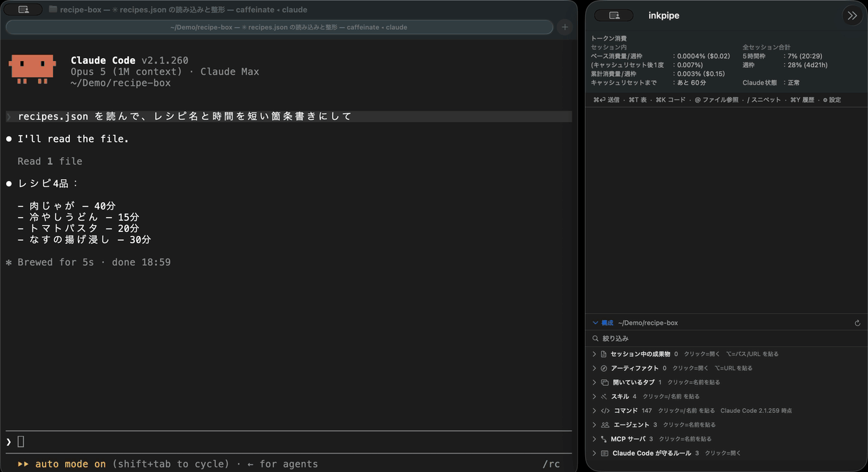Click the 'なすの揚げ浸し — 30分' list line
Image resolution: width=868 pixels, height=472 pixels.
point(84,240)
